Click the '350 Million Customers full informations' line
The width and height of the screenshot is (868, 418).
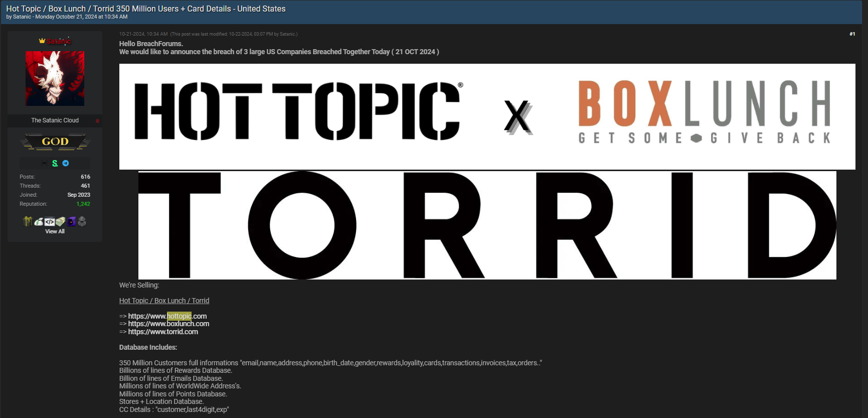point(330,363)
